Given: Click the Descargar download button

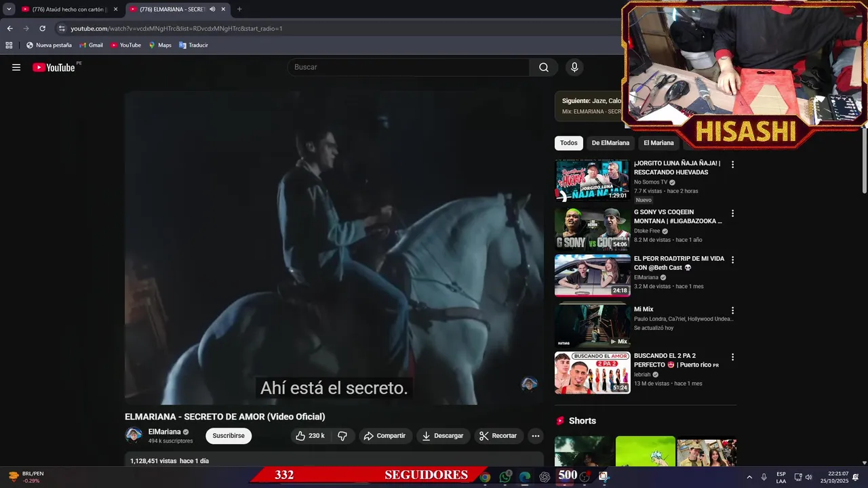Looking at the screenshot, I should tap(443, 436).
